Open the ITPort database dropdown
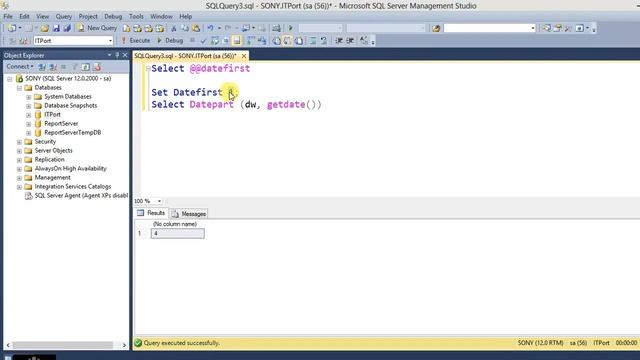 pos(110,41)
